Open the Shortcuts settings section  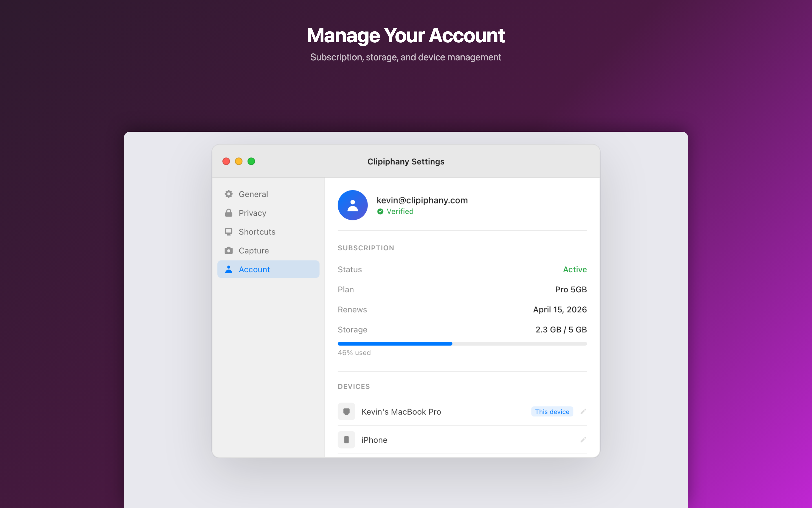[x=268, y=231]
